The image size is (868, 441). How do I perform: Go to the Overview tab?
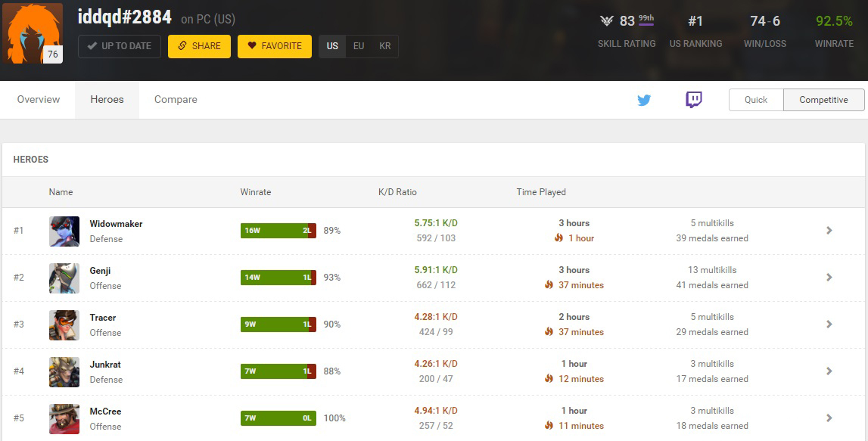click(x=39, y=100)
